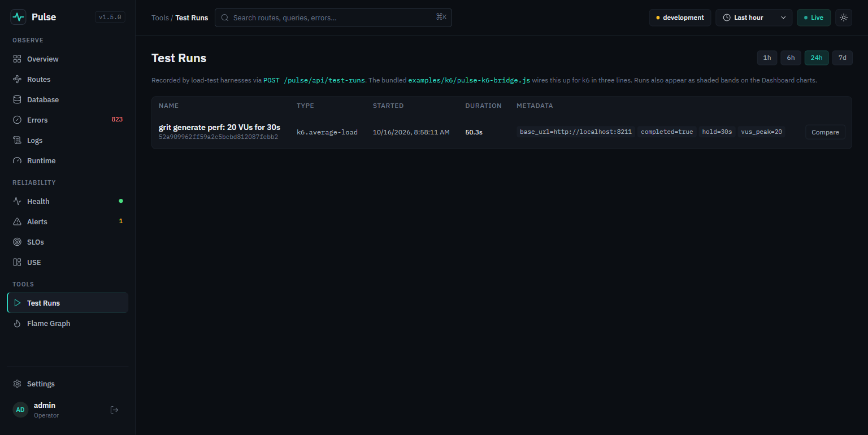Click the k6.average-load type cell
Viewport: 868px width, 435px height.
coord(327,132)
